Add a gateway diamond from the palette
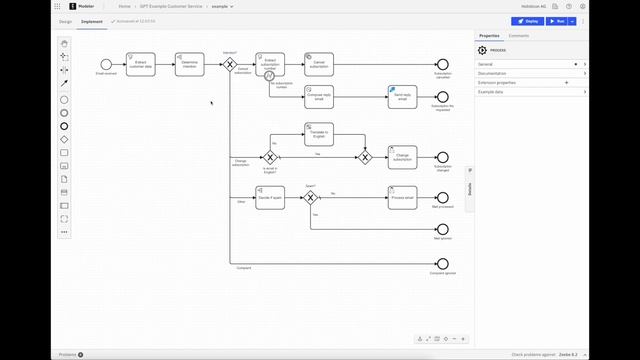640x360 pixels. (64, 140)
